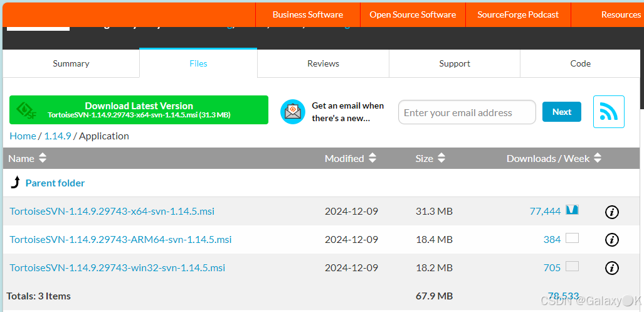Download TortoiseSVN ARM64 msi file
This screenshot has height=312, width=644.
pos(120,239)
